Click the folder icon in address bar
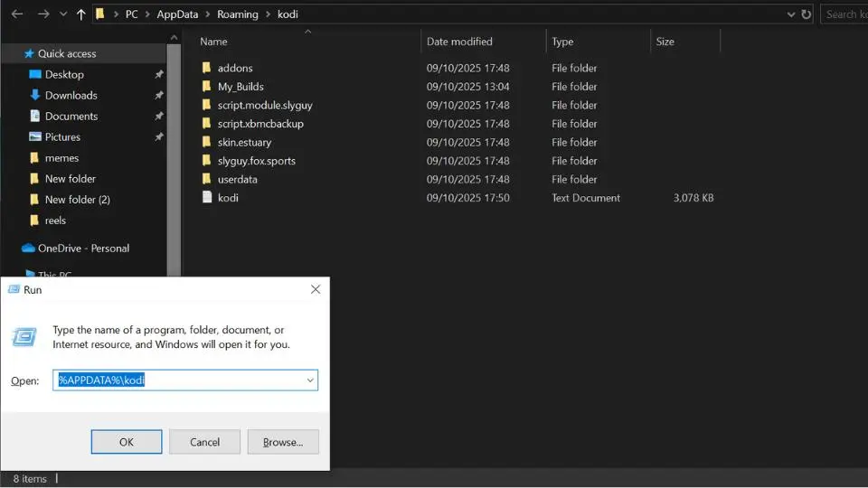The height and width of the screenshot is (488, 868). [x=100, y=14]
